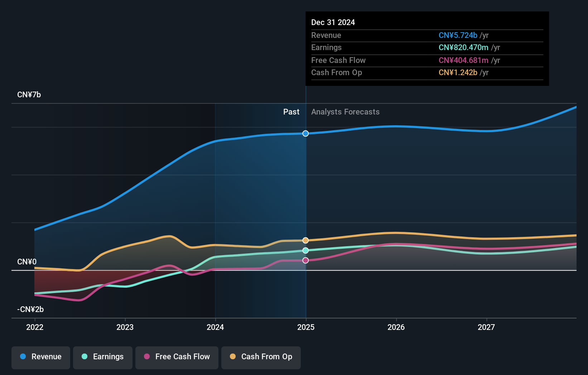Click the 2024 x-axis label
This screenshot has width=588, height=375.
[x=215, y=327]
